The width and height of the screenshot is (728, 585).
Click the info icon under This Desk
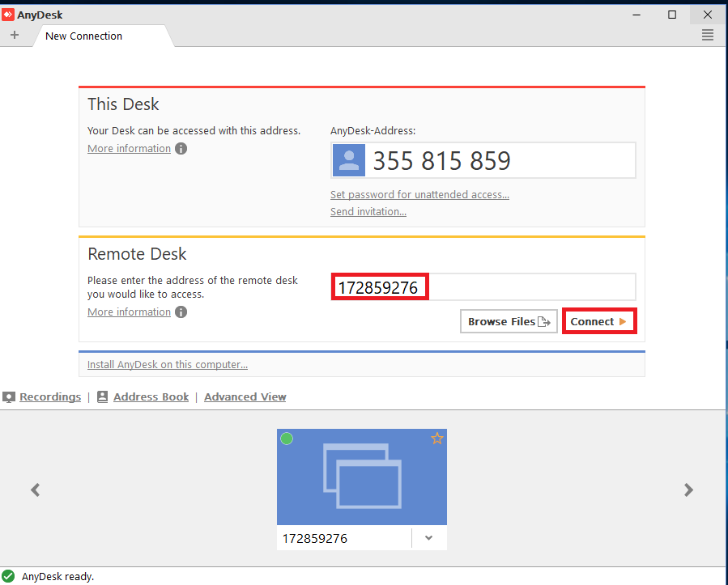click(181, 149)
